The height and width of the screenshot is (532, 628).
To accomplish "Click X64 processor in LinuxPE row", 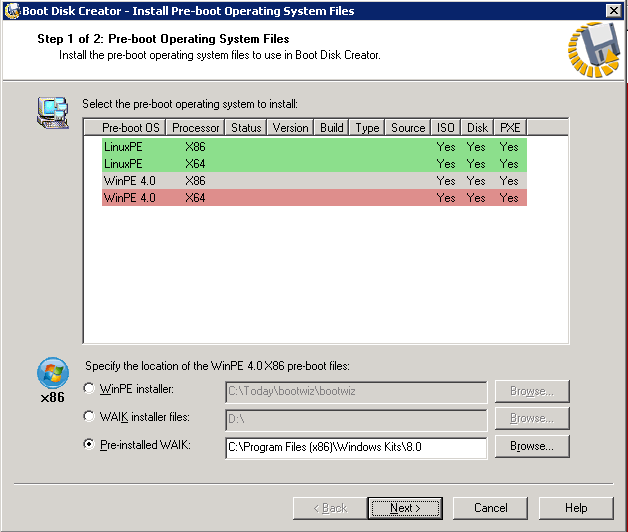I will tap(195, 164).
